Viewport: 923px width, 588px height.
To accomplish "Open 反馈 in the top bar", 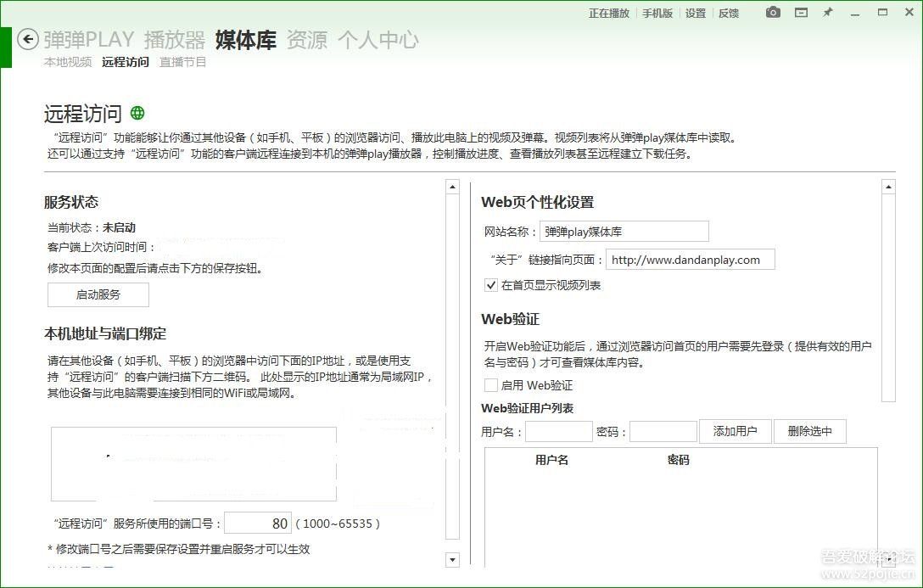I will click(729, 13).
